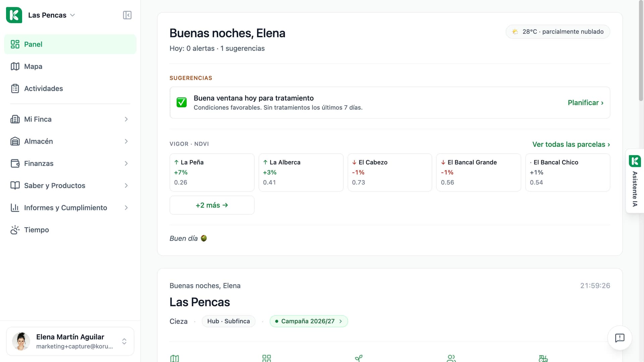Open the feedback message icon button
The height and width of the screenshot is (362, 644).
click(620, 338)
